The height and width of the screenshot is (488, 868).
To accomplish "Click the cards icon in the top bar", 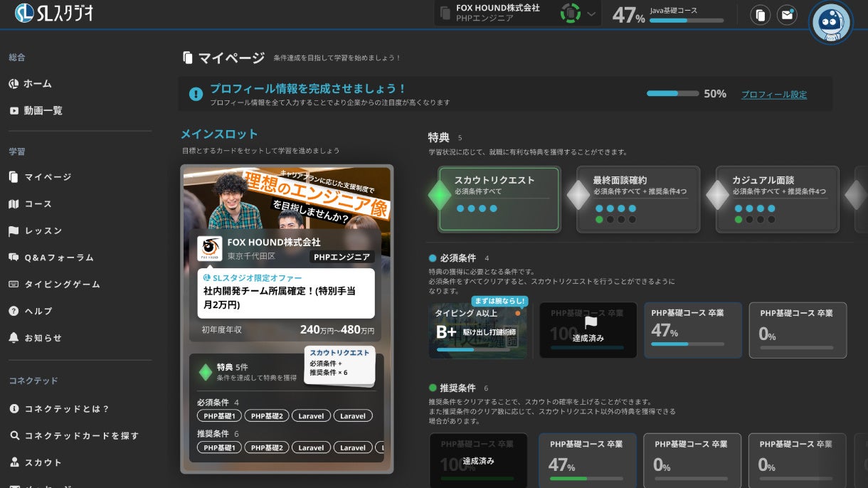I will [760, 14].
